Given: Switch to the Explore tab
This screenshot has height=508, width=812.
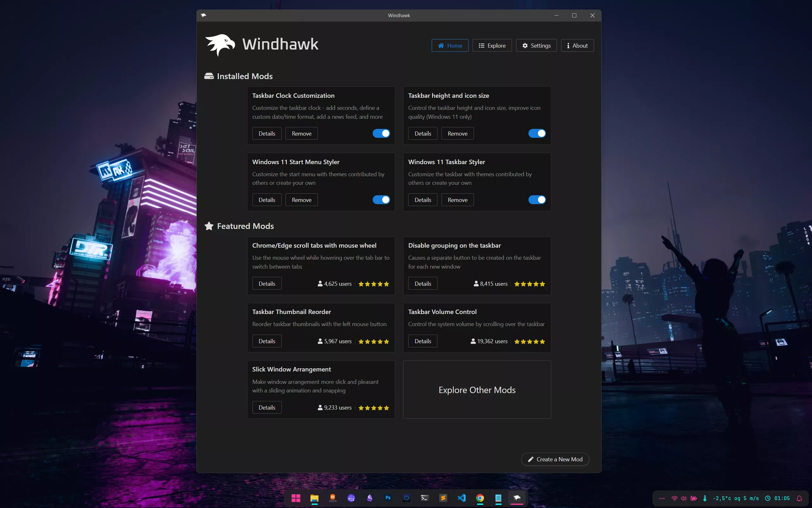Looking at the screenshot, I should coord(492,45).
